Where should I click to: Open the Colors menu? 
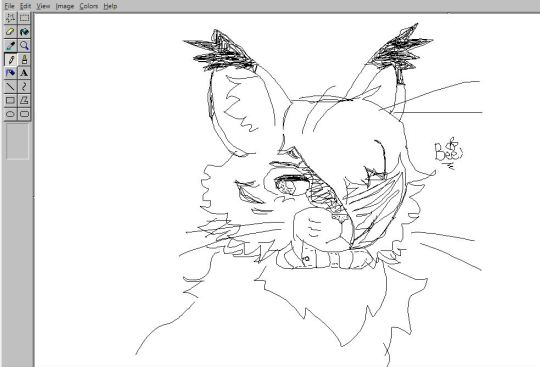tap(89, 6)
